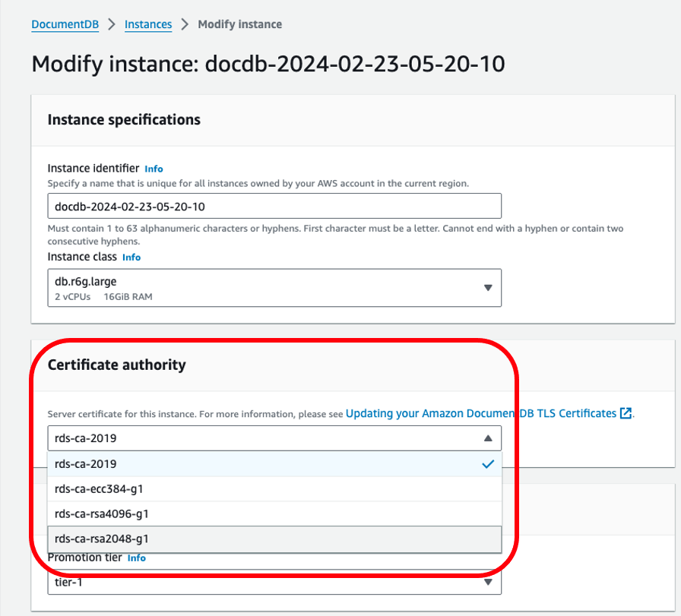Image resolution: width=681 pixels, height=616 pixels.
Task: Open Info link beside Instance class
Action: pos(131,257)
